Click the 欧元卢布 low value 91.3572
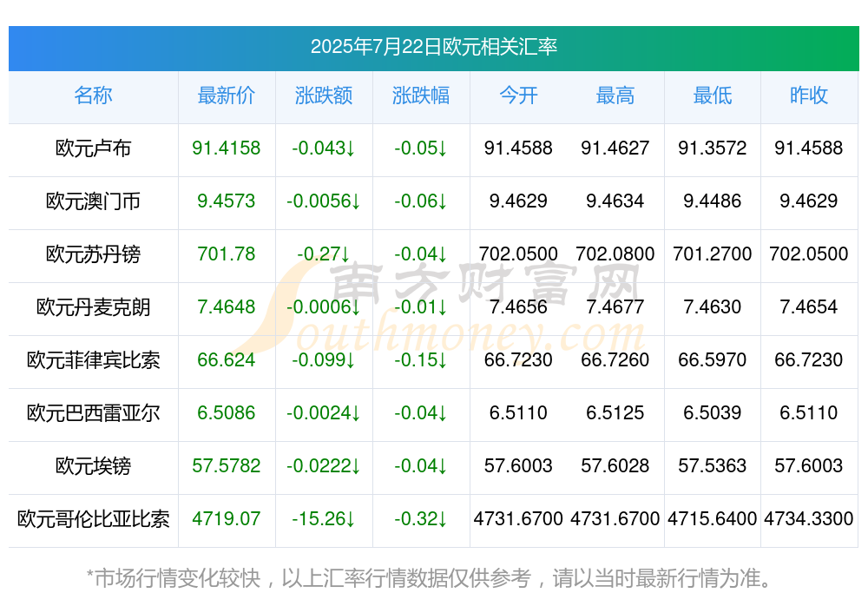868x606 pixels. [713, 148]
